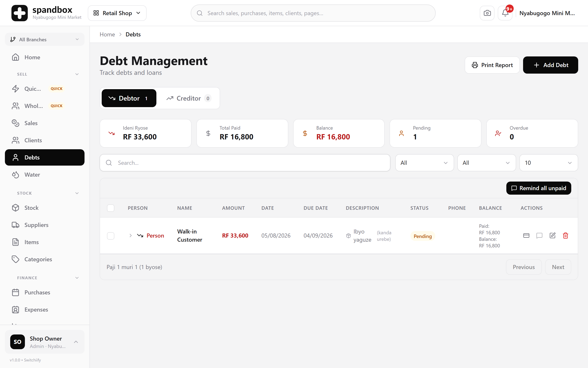The image size is (588, 368).
Task: Click the Stock box icon
Action: pyautogui.click(x=16, y=208)
